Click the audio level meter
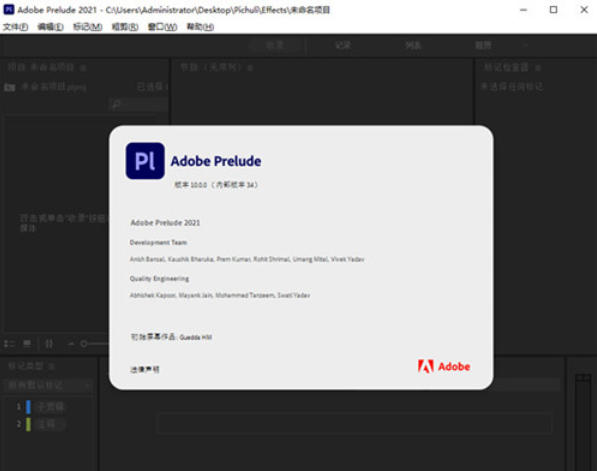The height and width of the screenshot is (471, 597). [583, 422]
